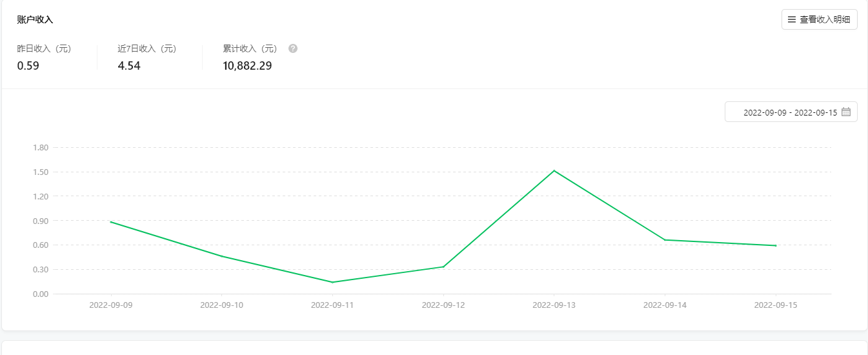Click the 累计收入 total 10,882.29
The height and width of the screenshot is (355, 868).
pyautogui.click(x=247, y=66)
